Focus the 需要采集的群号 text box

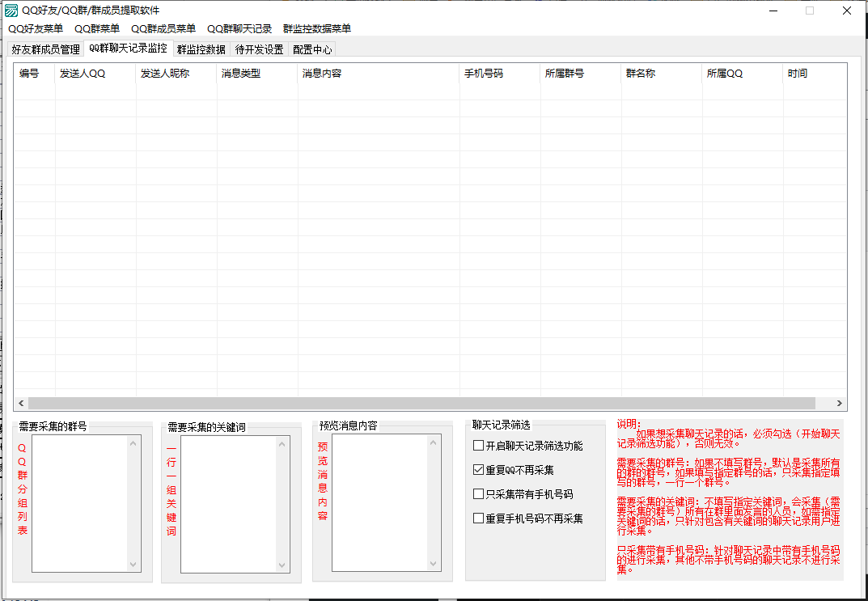80,504
